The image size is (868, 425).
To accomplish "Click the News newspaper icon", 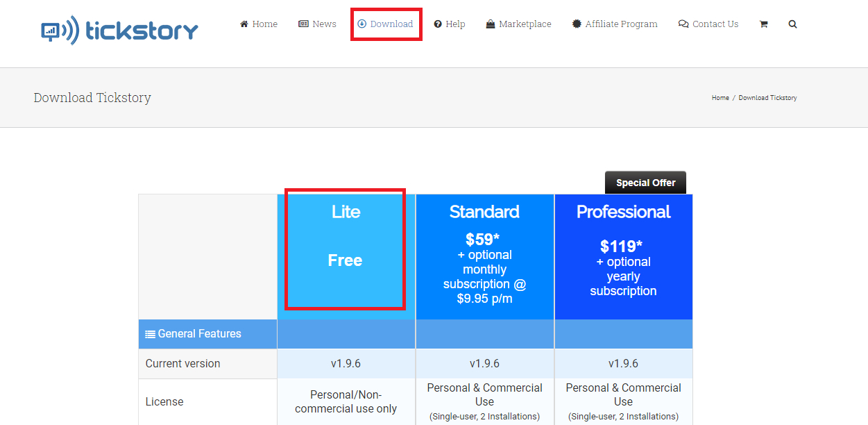I will [303, 24].
